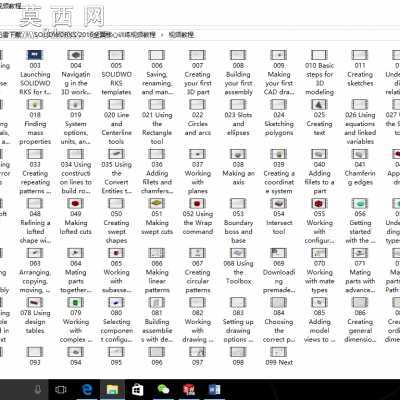The width and height of the screenshot is (400, 400).
Task: Select the 040 Adding fillets to a part file
Action: 319,172
